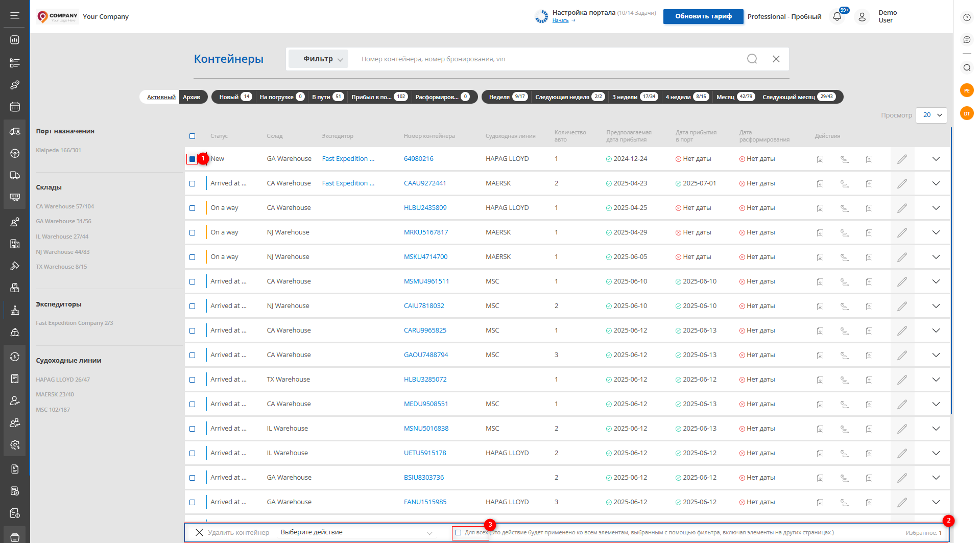Click the portal setup progress ring
Screen dimensions: 980x543
[x=541, y=16]
